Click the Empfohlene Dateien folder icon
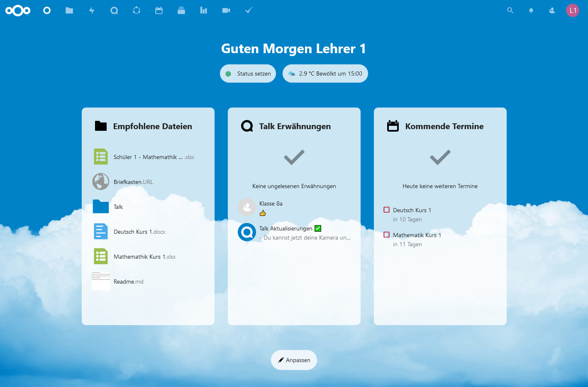The image size is (588, 387). point(101,126)
